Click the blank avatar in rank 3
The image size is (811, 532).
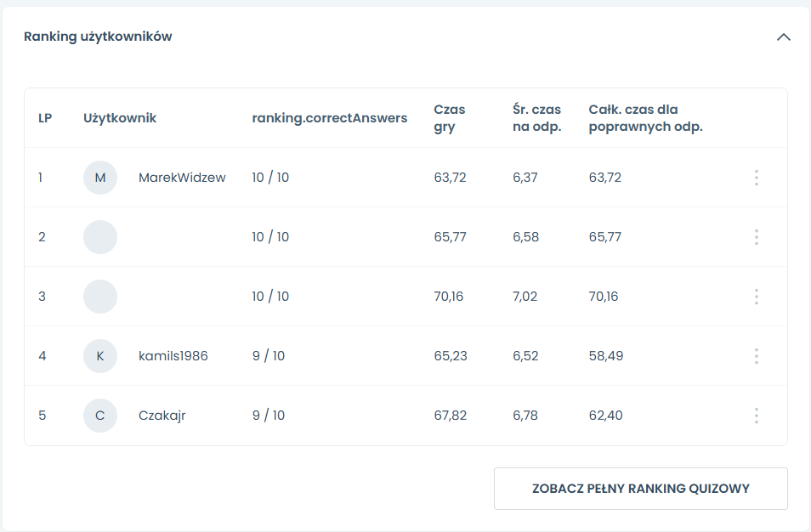click(x=100, y=297)
